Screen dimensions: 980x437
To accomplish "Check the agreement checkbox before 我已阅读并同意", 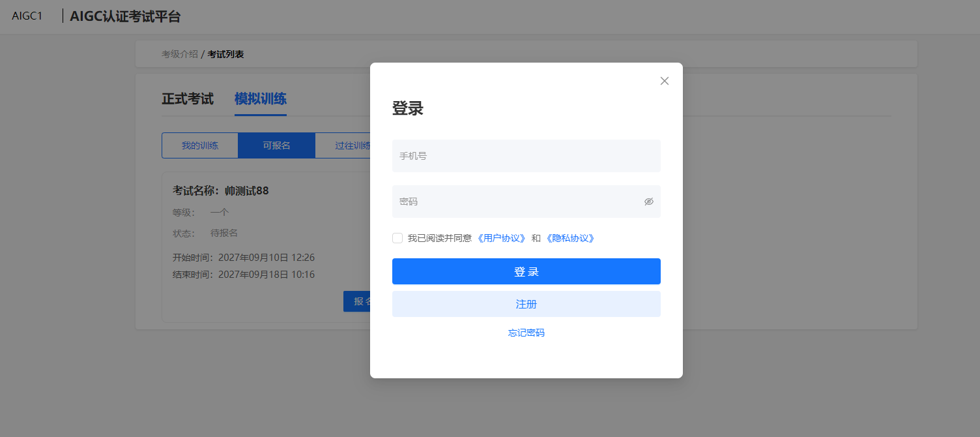I will tap(397, 238).
